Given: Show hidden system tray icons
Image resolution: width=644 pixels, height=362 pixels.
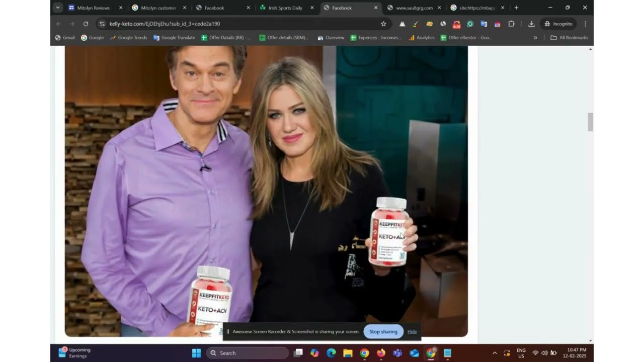Looking at the screenshot, I should 495,353.
